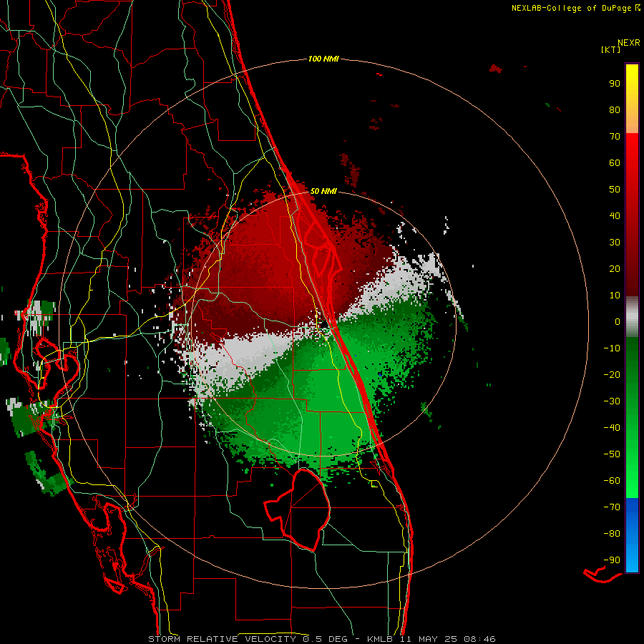This screenshot has height=644, width=644.
Task: Click the 60 knot colorbar label
Action: pyautogui.click(x=615, y=162)
